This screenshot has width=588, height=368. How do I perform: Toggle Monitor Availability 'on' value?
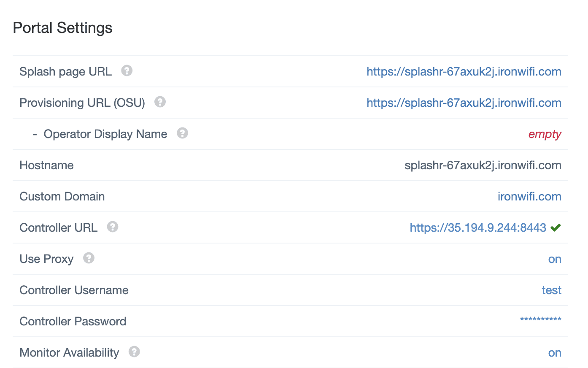(x=555, y=353)
